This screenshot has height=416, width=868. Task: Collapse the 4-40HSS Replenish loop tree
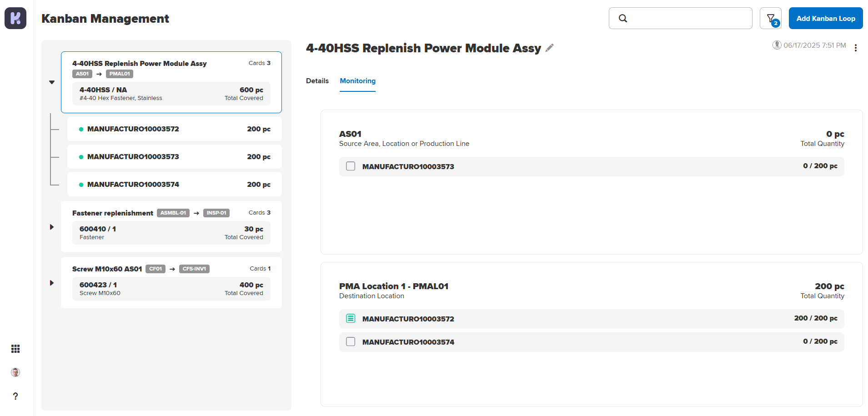52,82
